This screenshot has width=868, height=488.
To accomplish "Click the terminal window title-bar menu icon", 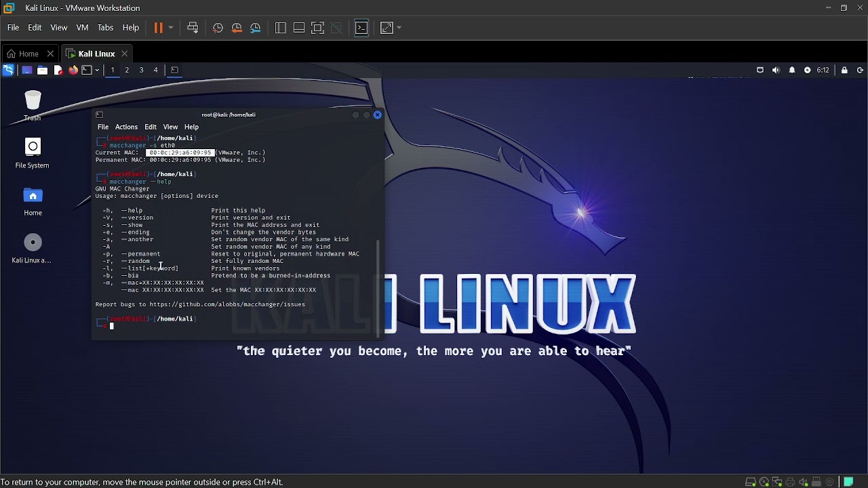I will pos(99,115).
